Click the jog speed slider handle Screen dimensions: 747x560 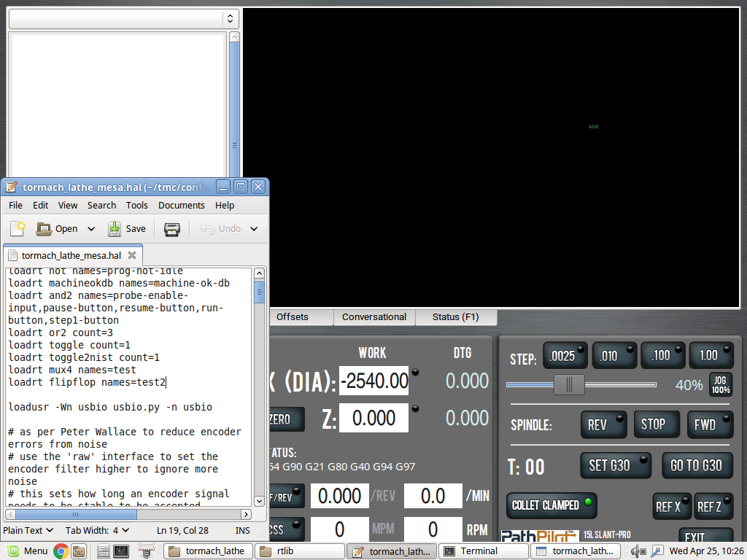[569, 385]
